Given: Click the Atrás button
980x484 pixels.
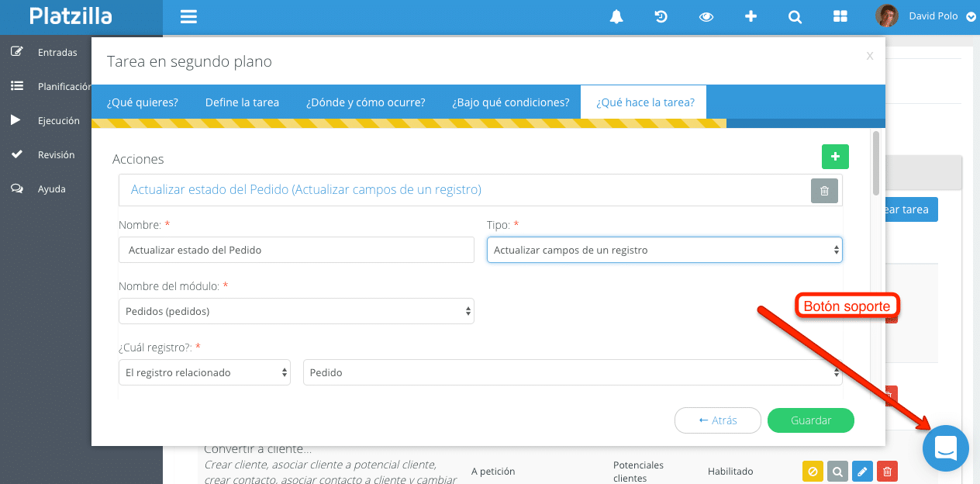Looking at the screenshot, I should (717, 420).
